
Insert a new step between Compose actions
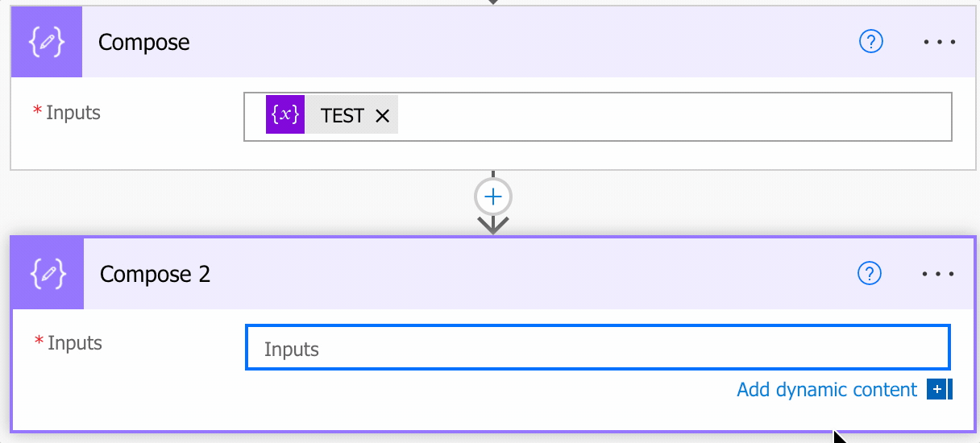(493, 197)
